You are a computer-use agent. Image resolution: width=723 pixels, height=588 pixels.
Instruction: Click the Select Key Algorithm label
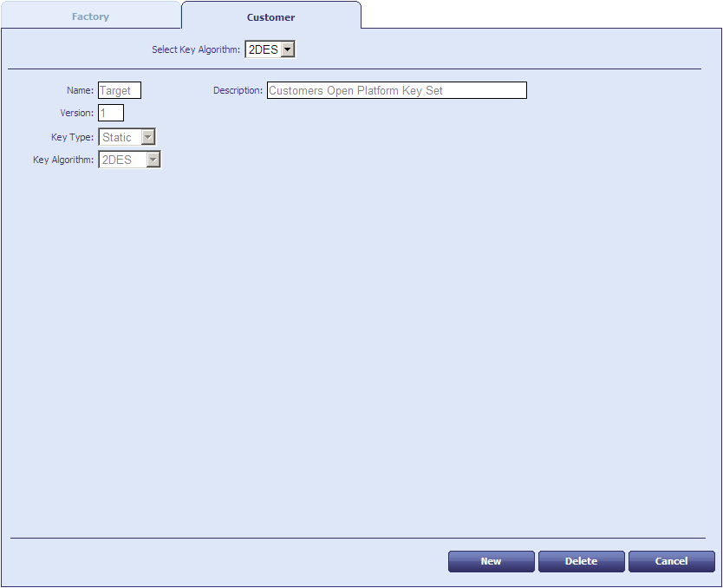(x=196, y=49)
